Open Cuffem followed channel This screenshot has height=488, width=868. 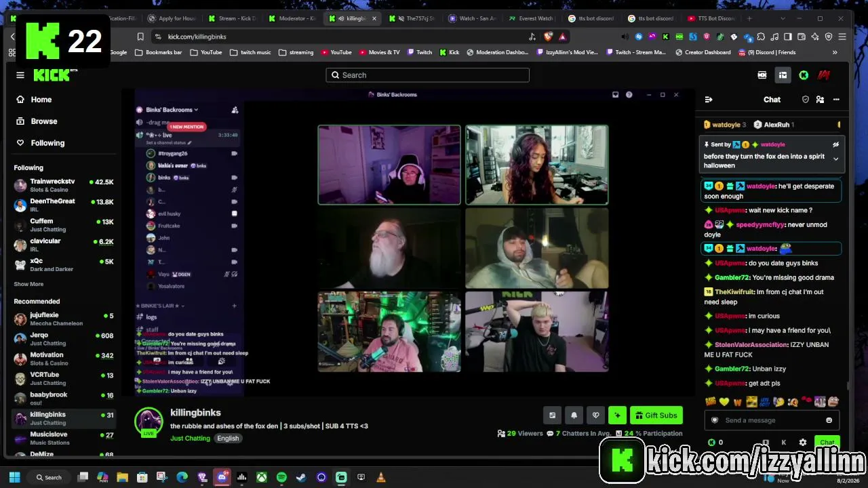pos(63,224)
